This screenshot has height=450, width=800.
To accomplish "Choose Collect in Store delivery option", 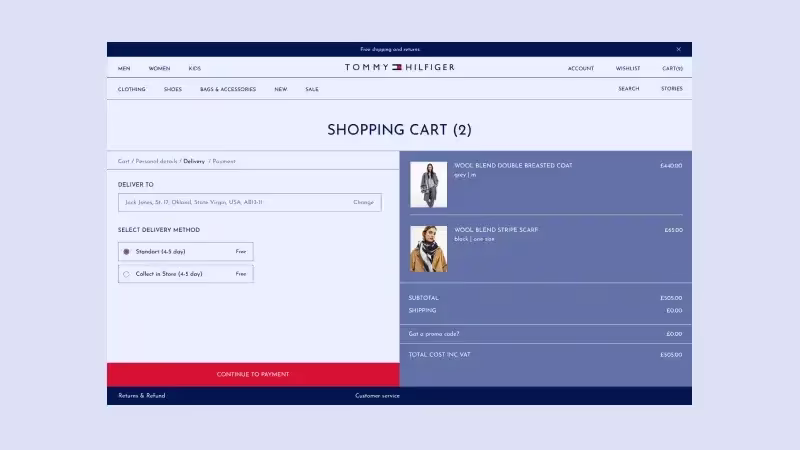I will [127, 274].
